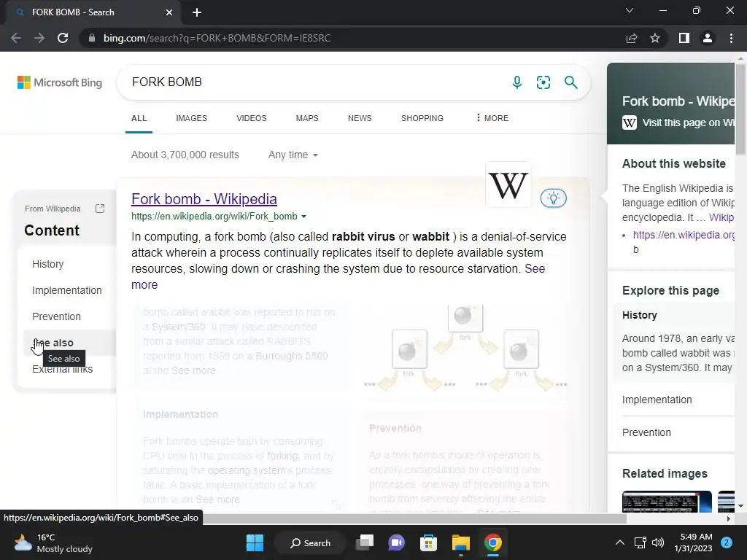Open notification badge showing 2
Image resolution: width=747 pixels, height=560 pixels.
[727, 542]
